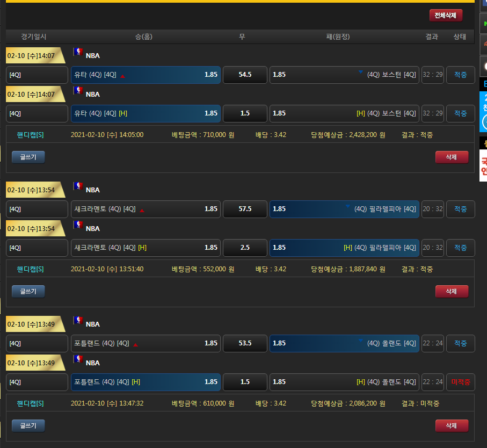The width and height of the screenshot is (487, 448).
Task: Click the blue down arrow beside 보스턴 (4Q)
Action: pos(361,72)
